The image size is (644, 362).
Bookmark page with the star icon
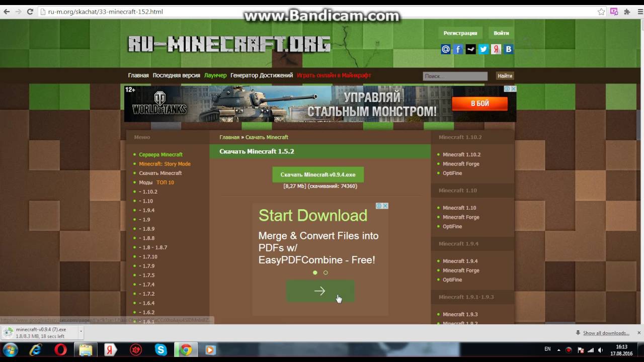coord(601,12)
